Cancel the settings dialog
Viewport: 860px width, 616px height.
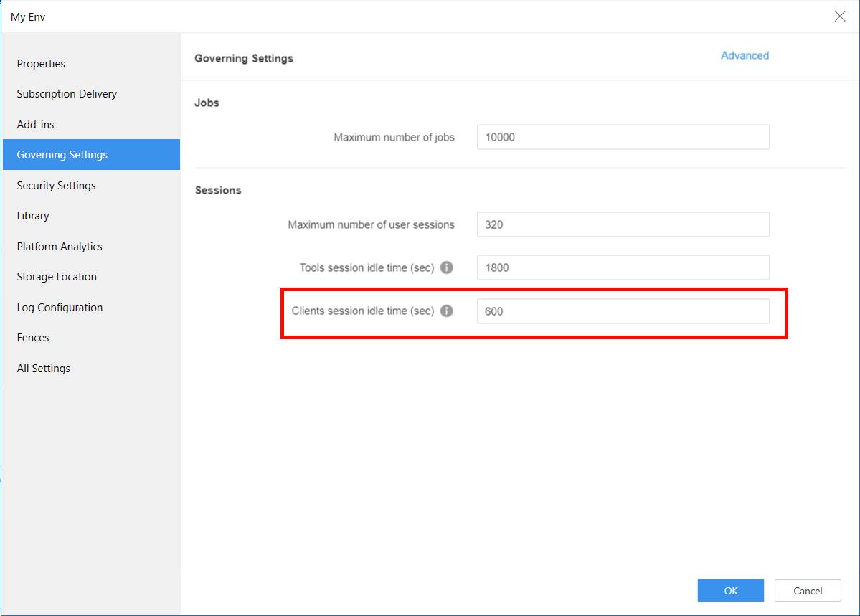click(x=808, y=591)
